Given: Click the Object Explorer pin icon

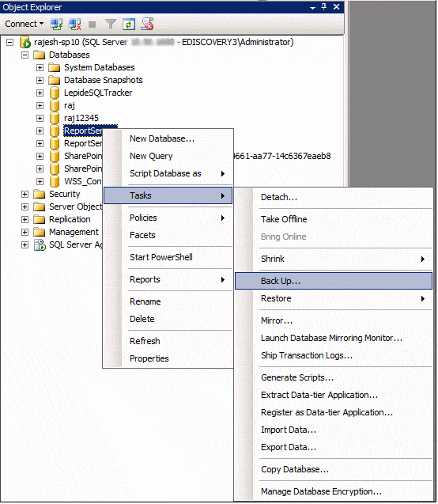Looking at the screenshot, I should coord(323,7).
